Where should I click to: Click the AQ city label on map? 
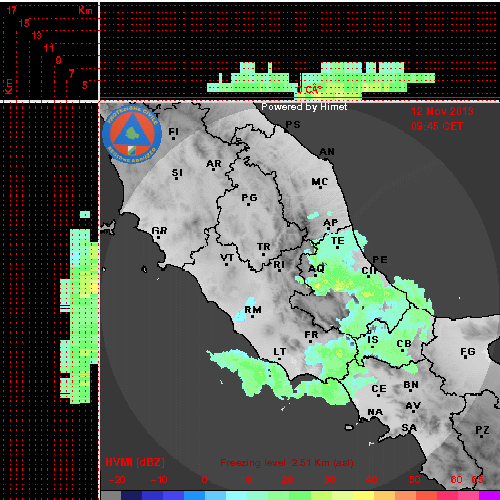[316, 269]
